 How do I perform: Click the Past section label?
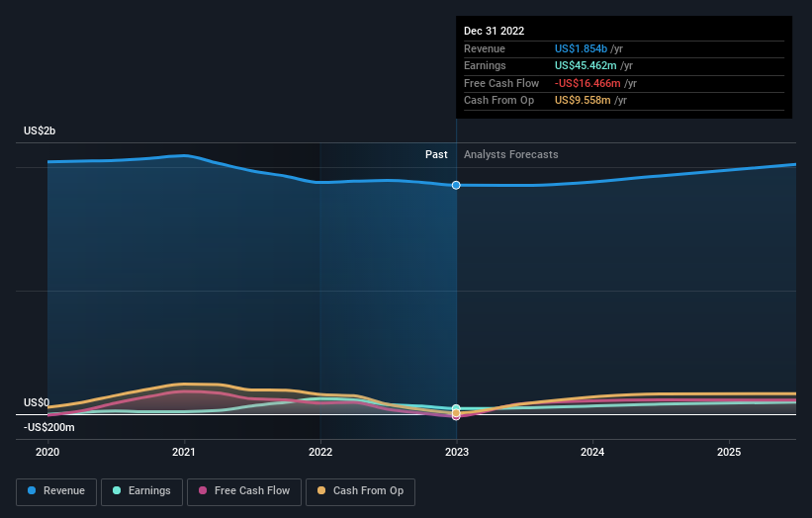tap(436, 155)
